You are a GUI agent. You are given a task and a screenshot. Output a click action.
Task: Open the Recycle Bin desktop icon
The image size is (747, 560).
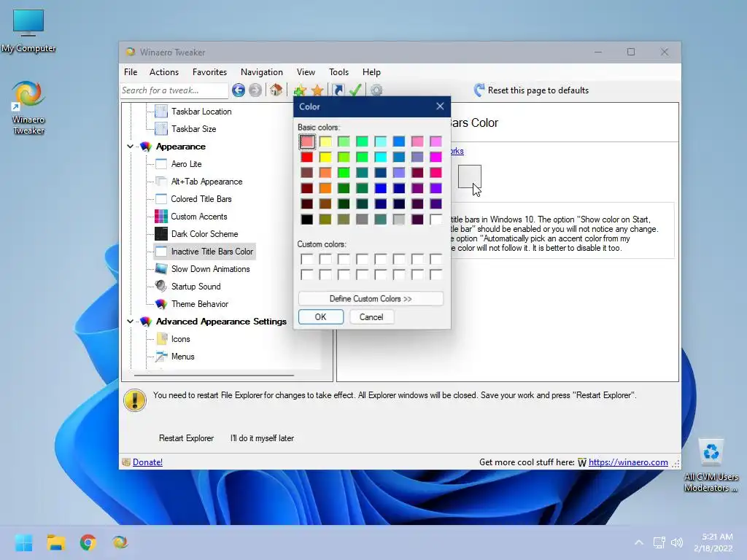pyautogui.click(x=711, y=466)
